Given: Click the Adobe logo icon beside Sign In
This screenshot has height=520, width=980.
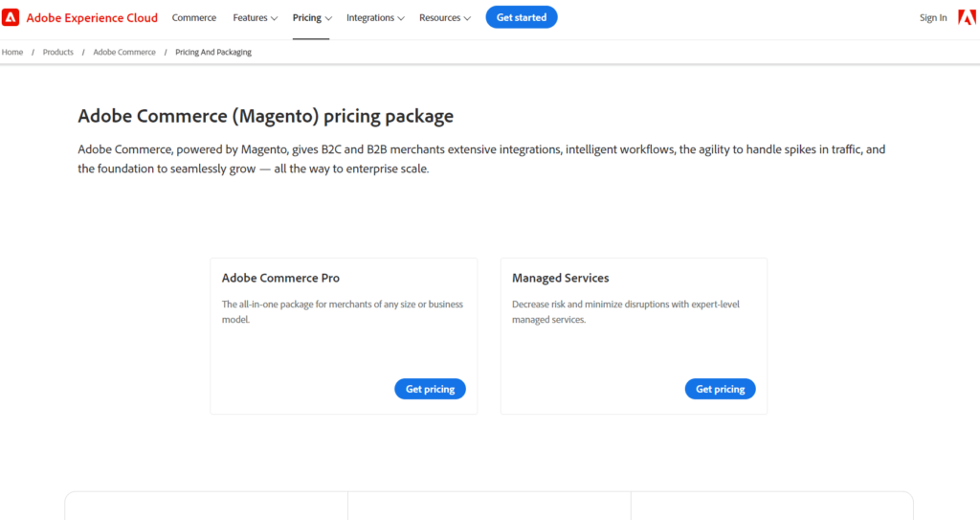Looking at the screenshot, I should (967, 17).
